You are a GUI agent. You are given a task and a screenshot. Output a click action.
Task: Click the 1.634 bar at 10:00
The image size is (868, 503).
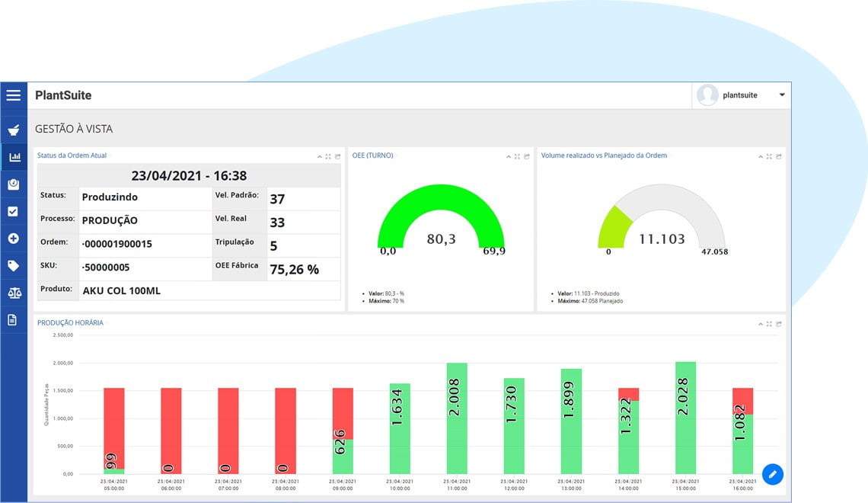(x=400, y=429)
